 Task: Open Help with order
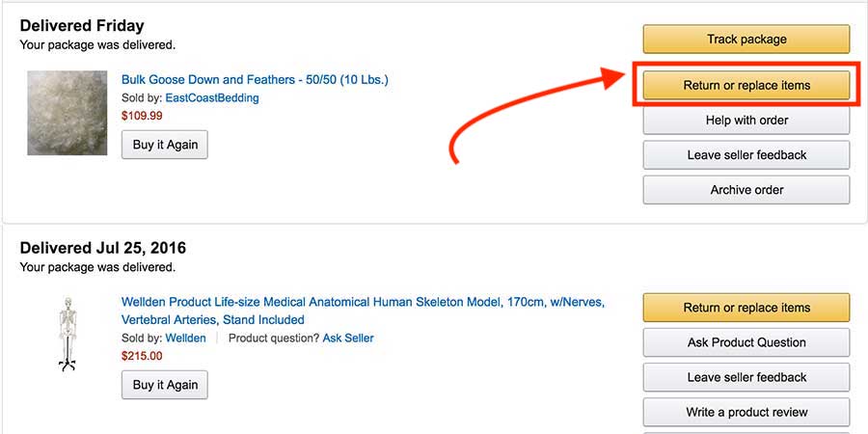pos(746,121)
